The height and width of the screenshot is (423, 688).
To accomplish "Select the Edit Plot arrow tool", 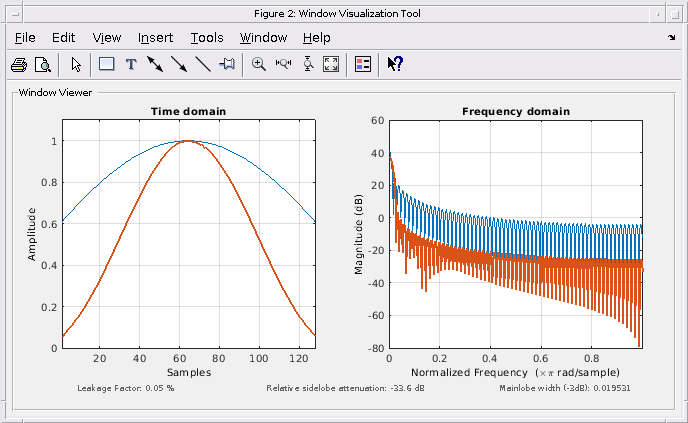I will (76, 65).
